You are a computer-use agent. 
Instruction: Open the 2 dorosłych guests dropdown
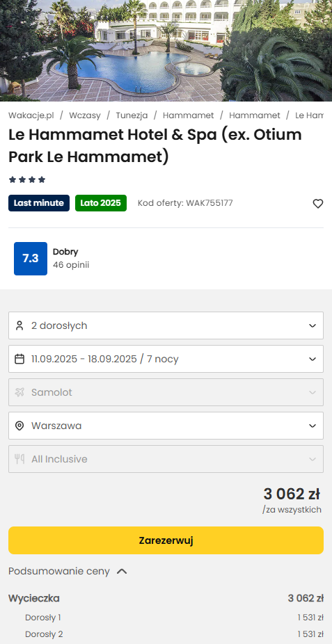[x=166, y=325]
